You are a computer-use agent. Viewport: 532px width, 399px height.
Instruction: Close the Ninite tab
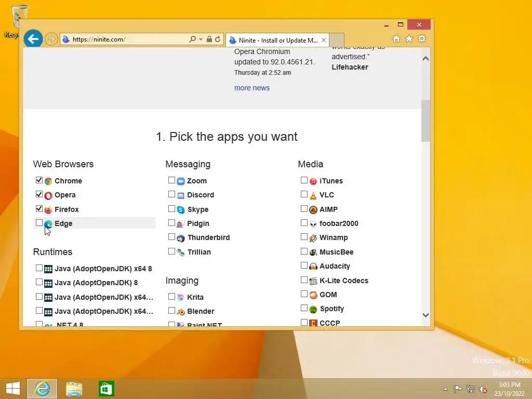324,40
